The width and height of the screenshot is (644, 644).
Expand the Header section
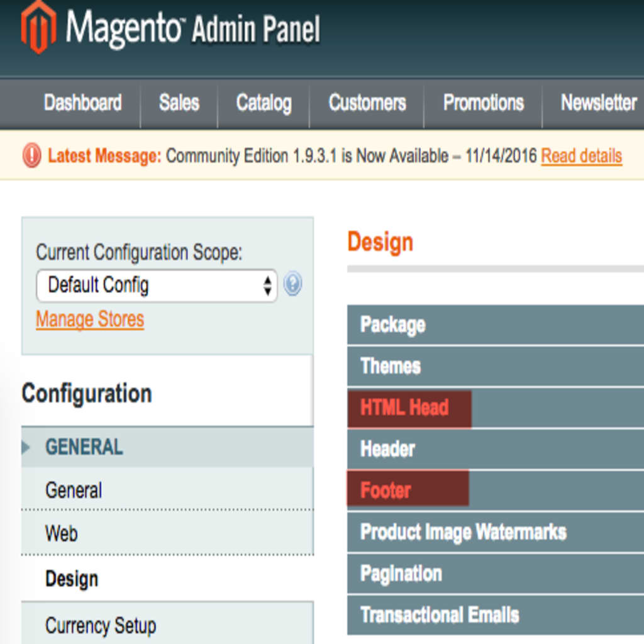[x=496, y=449]
